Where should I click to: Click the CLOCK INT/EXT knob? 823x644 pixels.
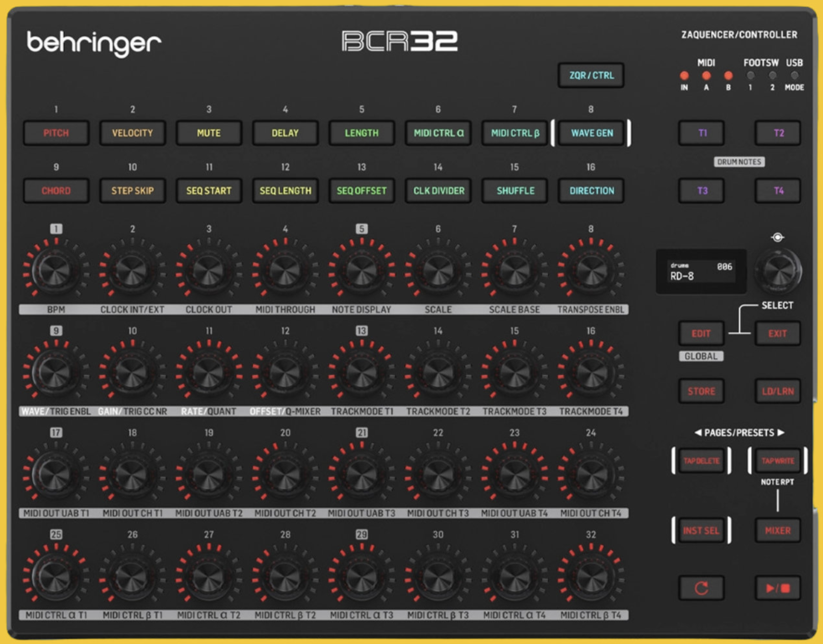[x=132, y=270]
